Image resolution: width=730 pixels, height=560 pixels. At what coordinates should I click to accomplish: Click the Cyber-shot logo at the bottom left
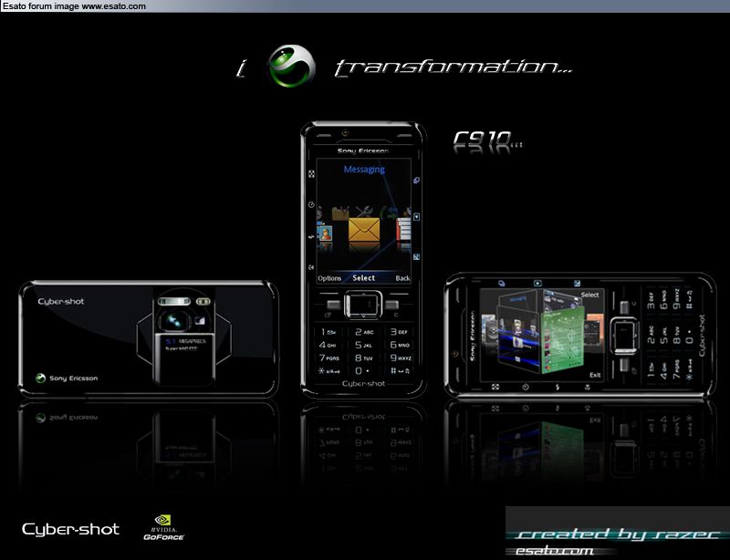click(70, 529)
